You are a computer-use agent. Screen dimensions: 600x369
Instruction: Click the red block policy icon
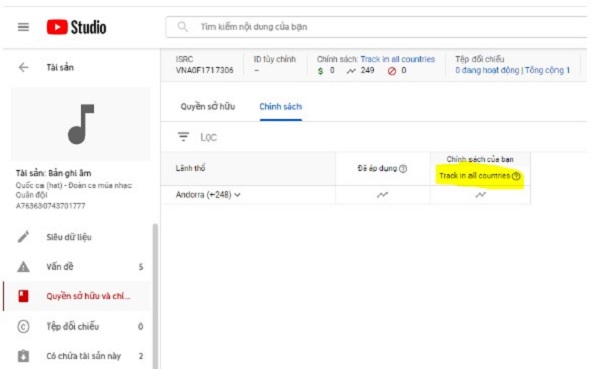392,71
